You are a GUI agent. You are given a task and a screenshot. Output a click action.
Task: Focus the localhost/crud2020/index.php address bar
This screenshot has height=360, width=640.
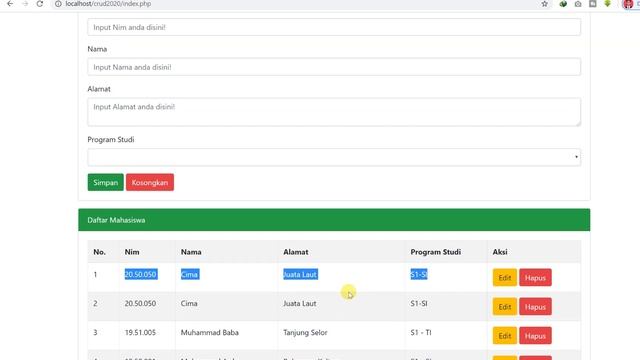tap(108, 4)
